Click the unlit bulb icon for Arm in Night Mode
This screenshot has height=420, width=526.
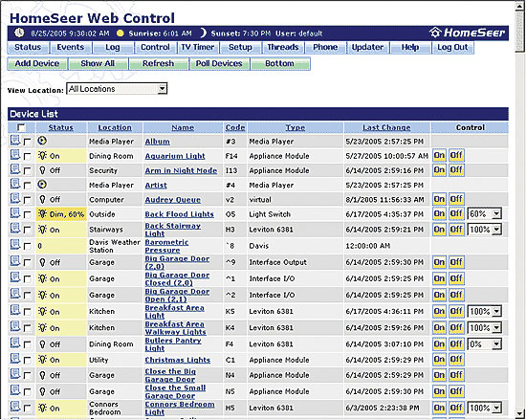pyautogui.click(x=42, y=170)
